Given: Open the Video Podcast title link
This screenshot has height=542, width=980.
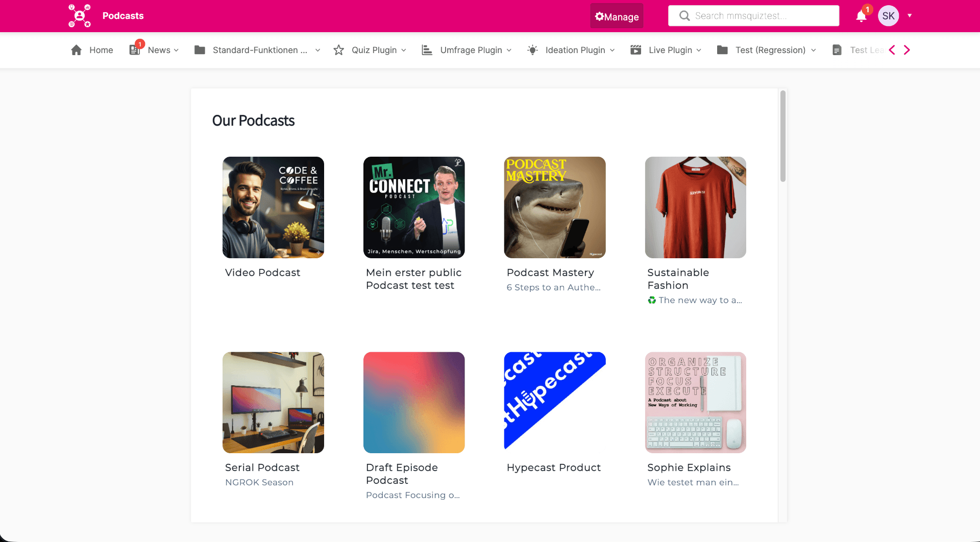Looking at the screenshot, I should (x=263, y=273).
